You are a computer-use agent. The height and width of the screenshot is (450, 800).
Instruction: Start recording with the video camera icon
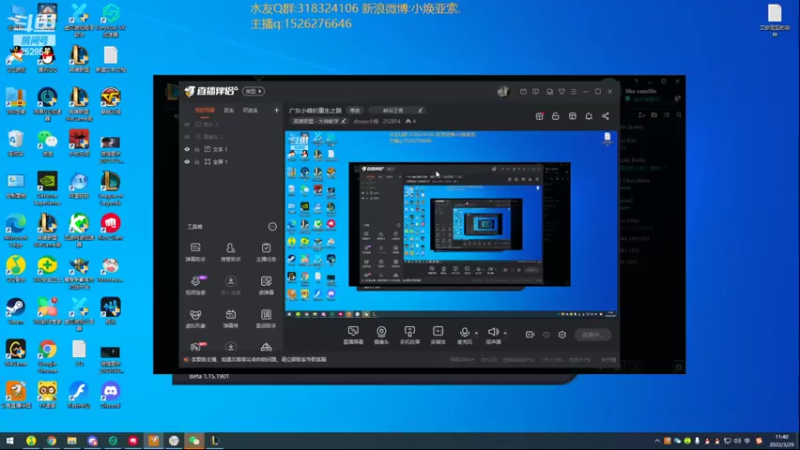click(x=530, y=335)
